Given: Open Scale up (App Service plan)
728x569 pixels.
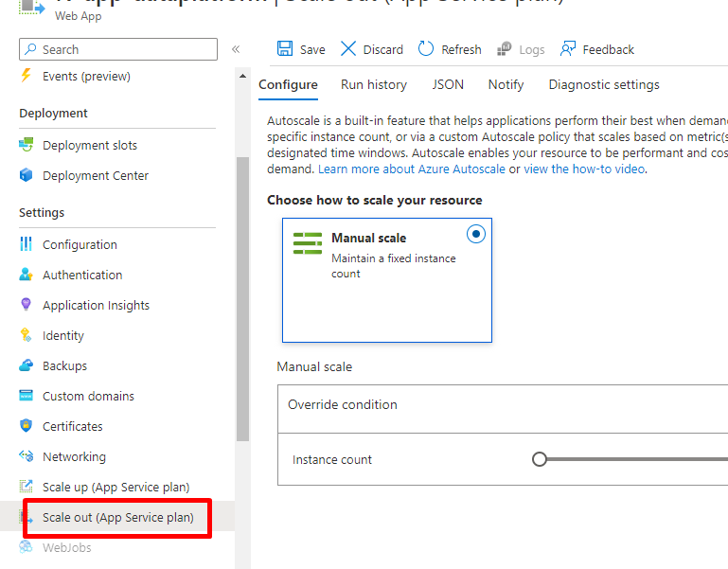Looking at the screenshot, I should pyautogui.click(x=117, y=487).
